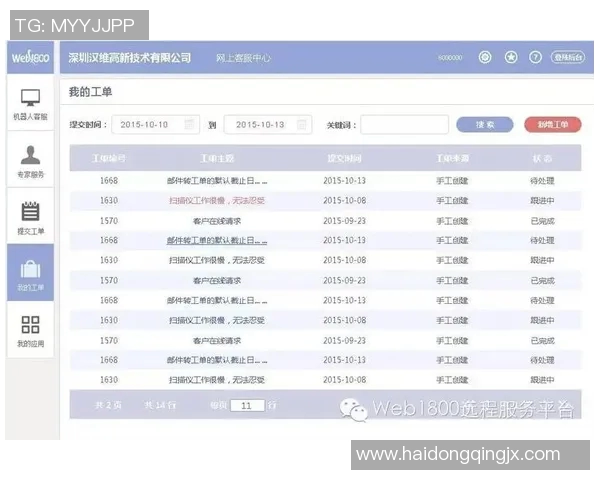Click the 登陆后台 button

[x=568, y=57]
